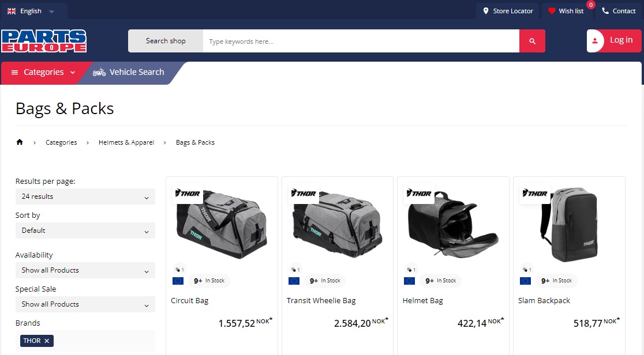Viewport: 644px width, 355px height.
Task: Open the Circuit Bag product image
Action: coord(222,224)
